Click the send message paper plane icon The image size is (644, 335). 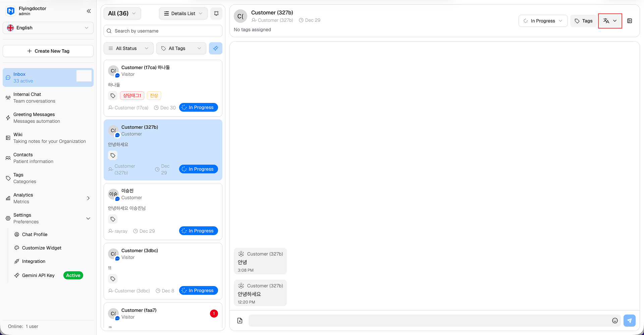point(630,321)
